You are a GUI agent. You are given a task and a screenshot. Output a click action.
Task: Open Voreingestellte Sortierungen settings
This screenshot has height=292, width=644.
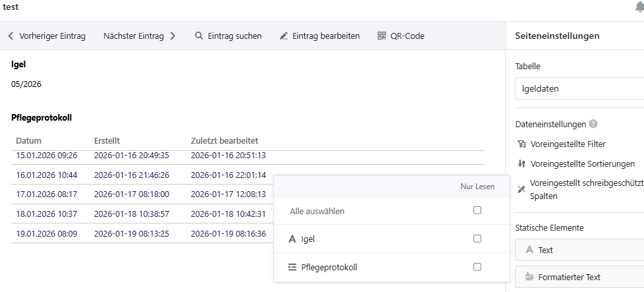[582, 163]
